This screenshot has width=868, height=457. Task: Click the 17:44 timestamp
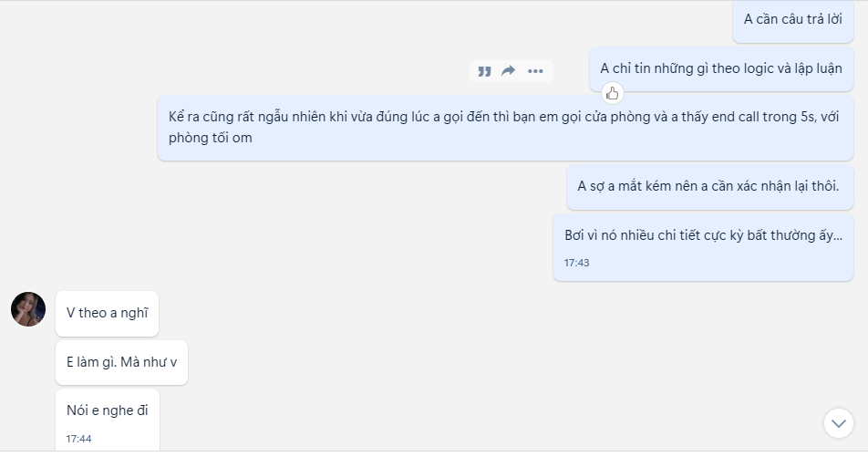click(x=78, y=439)
